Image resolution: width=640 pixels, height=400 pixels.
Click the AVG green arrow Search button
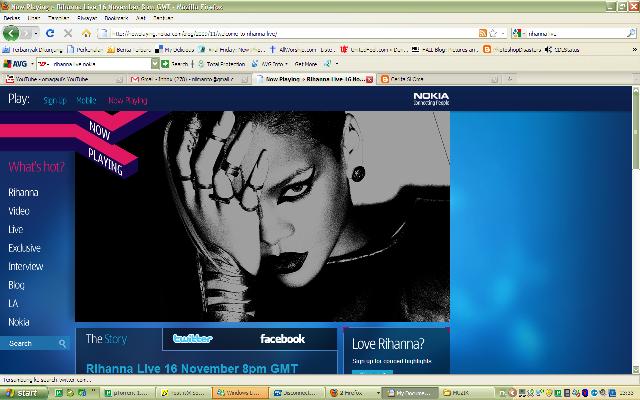[174, 64]
